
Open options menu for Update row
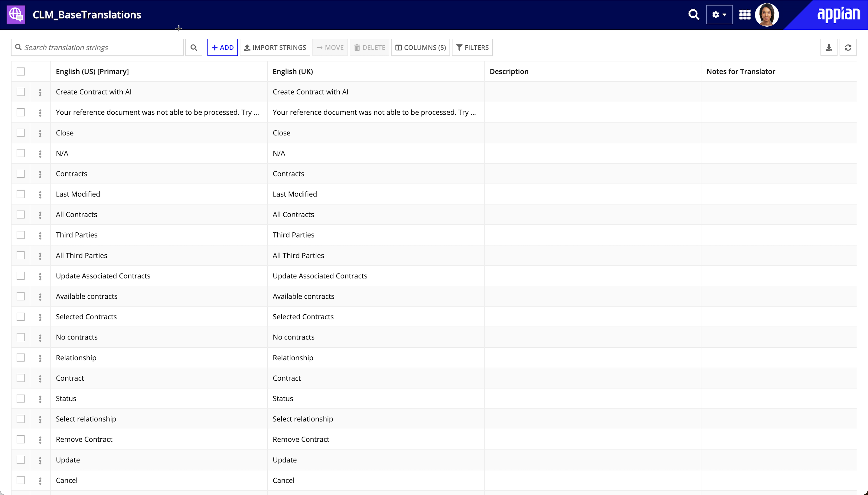(40, 461)
